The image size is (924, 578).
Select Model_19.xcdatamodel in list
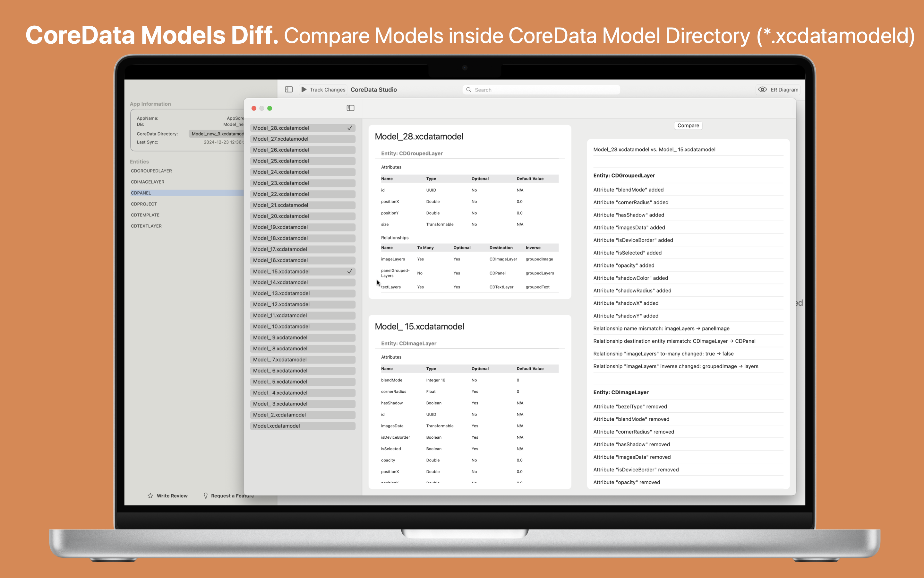pyautogui.click(x=303, y=227)
